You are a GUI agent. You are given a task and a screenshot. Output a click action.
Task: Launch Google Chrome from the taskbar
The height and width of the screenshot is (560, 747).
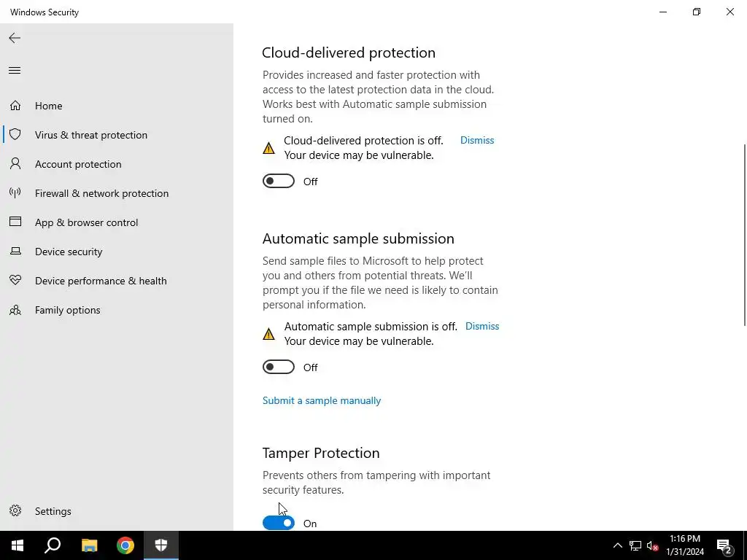[125, 545]
